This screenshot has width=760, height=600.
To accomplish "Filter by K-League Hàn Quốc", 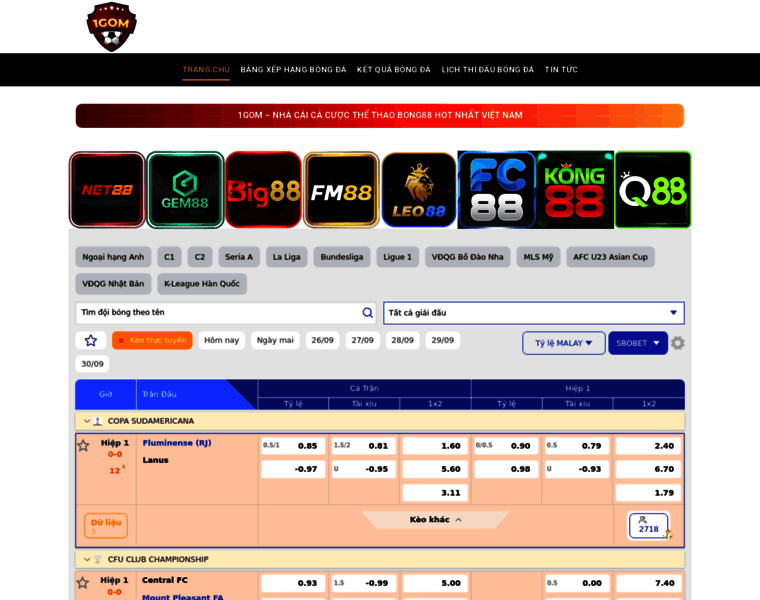I will point(202,284).
